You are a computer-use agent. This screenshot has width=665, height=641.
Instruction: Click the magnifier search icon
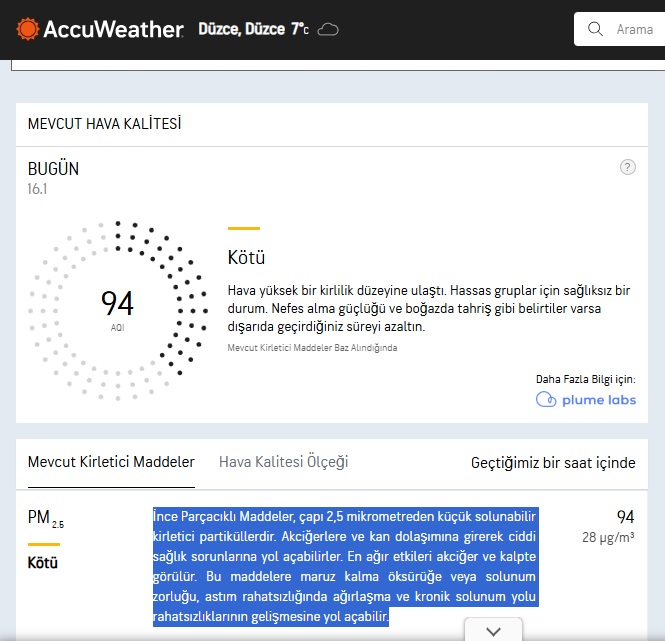point(596,29)
